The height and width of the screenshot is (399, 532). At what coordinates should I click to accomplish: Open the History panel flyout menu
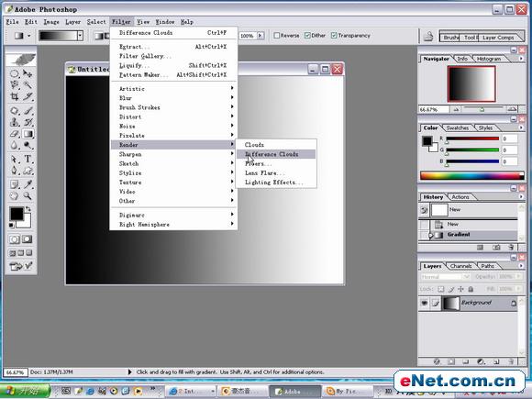pos(522,197)
